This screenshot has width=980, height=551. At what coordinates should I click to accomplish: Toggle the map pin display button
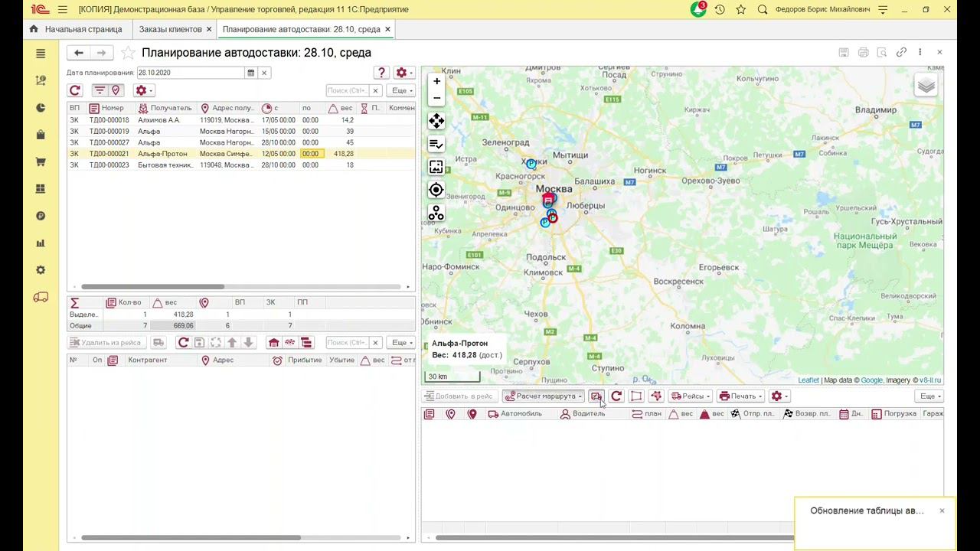pos(116,90)
